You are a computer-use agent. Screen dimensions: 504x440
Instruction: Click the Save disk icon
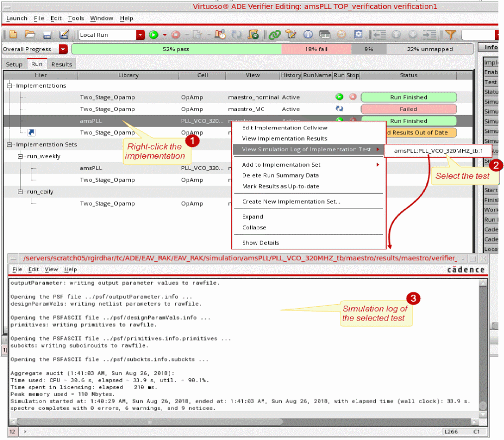click(x=47, y=35)
